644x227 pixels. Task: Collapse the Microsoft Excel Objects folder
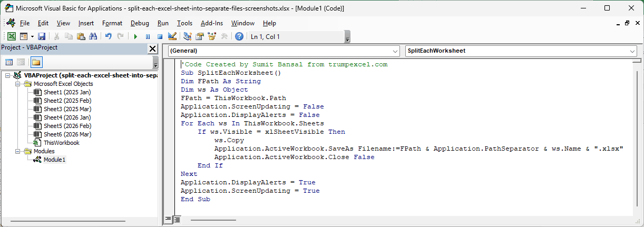(17, 84)
